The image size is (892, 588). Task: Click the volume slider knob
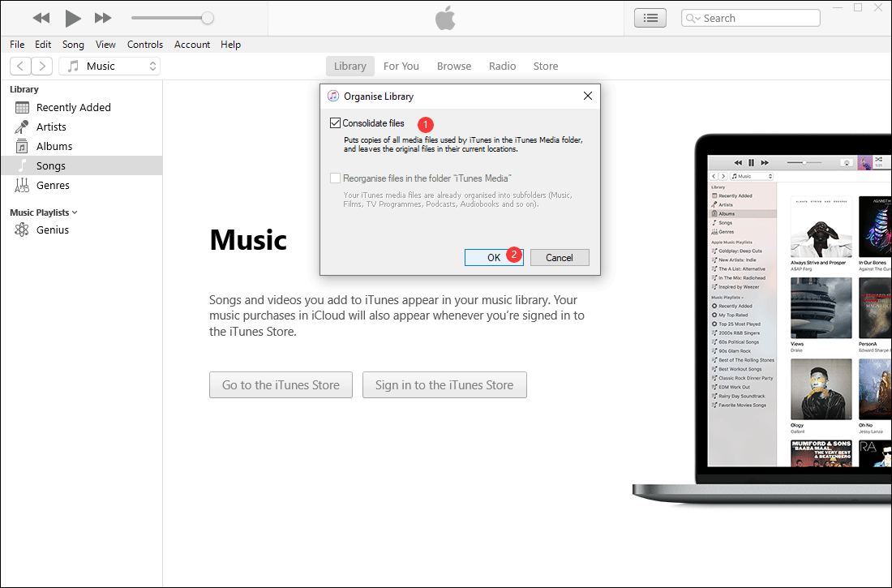coord(208,18)
